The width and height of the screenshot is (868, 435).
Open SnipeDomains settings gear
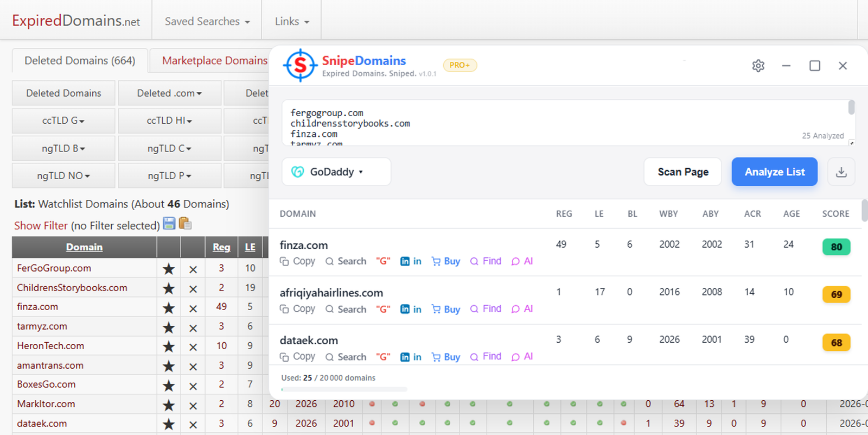click(758, 66)
